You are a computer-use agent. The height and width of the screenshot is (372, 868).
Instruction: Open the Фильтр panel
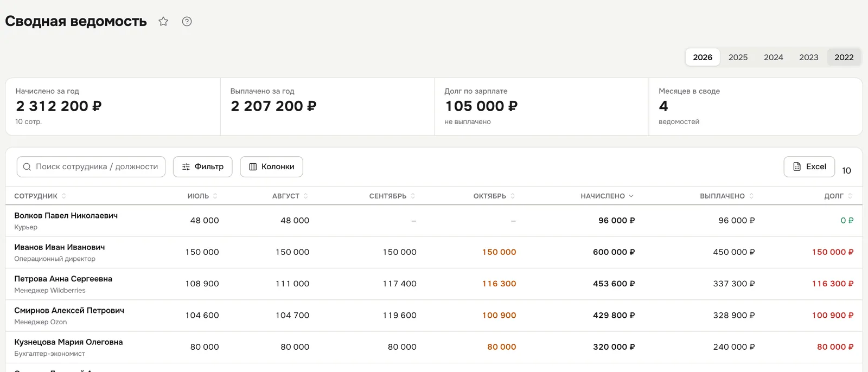pos(203,167)
